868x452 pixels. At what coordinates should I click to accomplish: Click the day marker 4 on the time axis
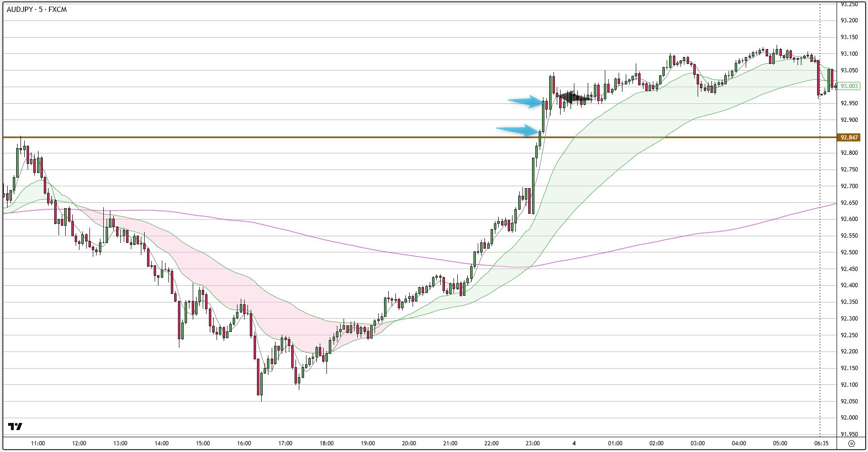click(x=574, y=443)
